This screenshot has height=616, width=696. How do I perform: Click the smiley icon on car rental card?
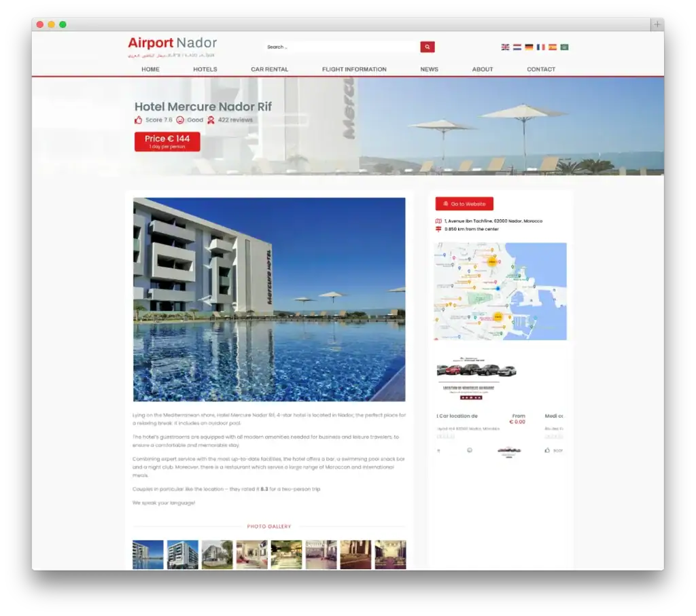click(470, 450)
